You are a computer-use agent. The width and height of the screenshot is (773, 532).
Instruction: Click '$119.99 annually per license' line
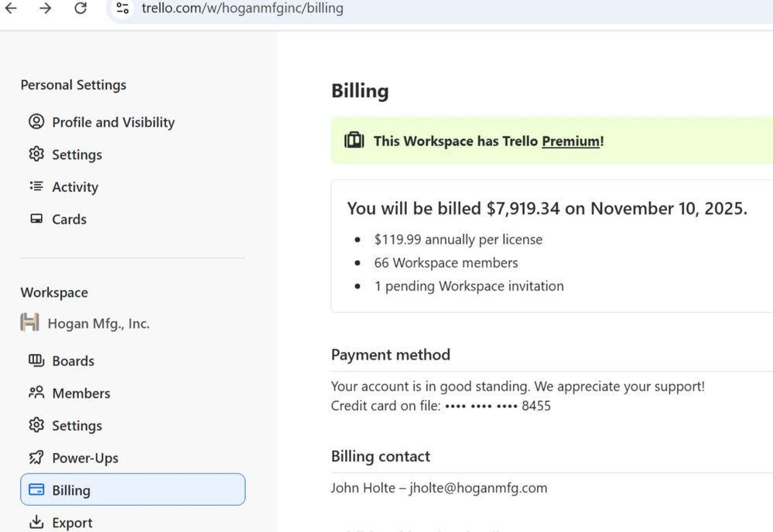[459, 240]
